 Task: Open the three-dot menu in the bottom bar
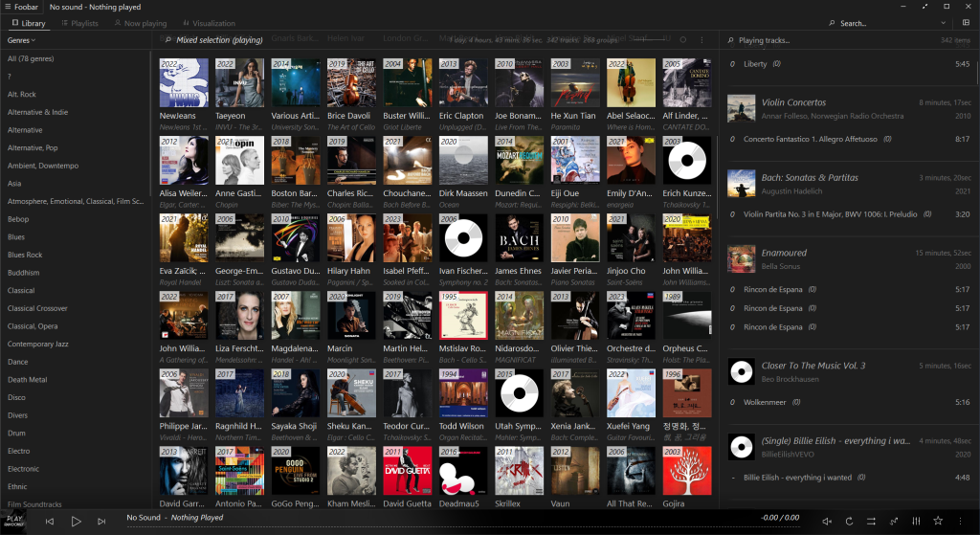(962, 521)
